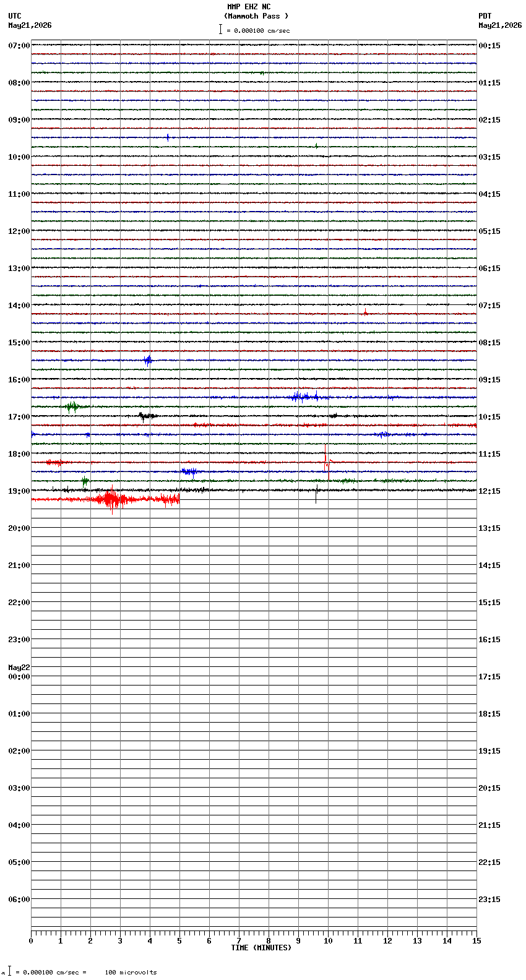Screen dimensions: 526x980
Task: Click the '21:00' UTC time label
Action: [x=19, y=565]
